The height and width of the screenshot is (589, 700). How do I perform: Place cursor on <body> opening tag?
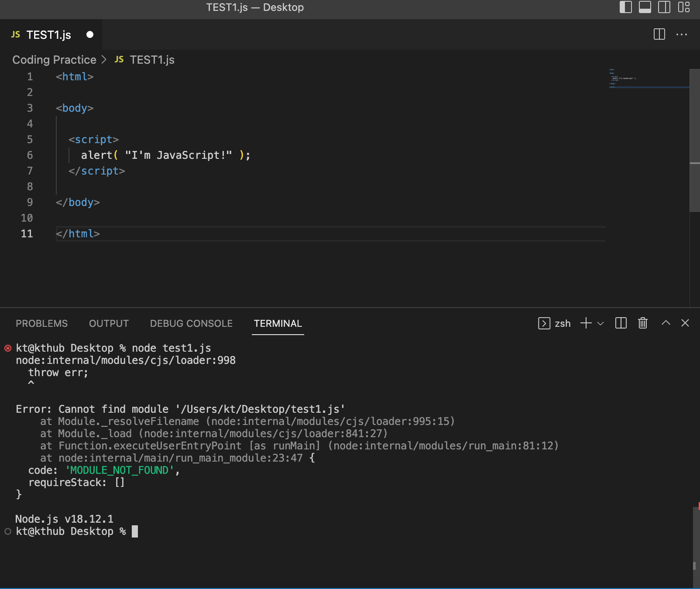75,108
